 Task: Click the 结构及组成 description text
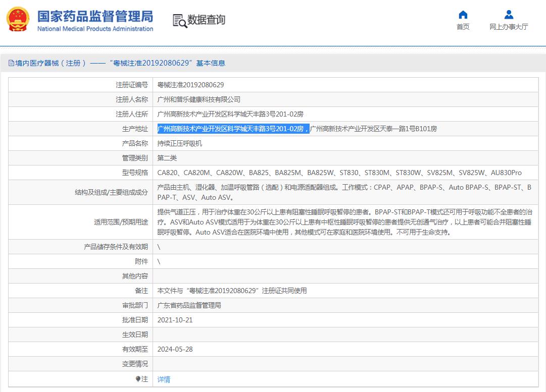click(x=344, y=192)
